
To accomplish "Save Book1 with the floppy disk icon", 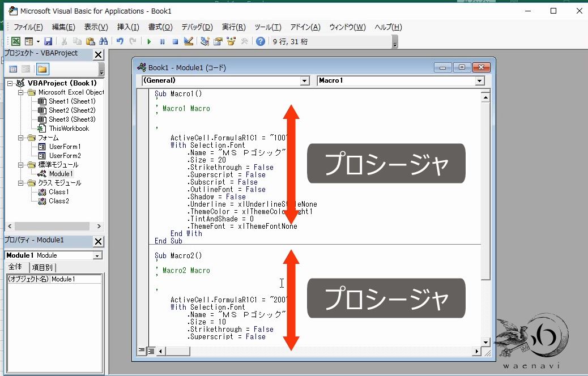I will pyautogui.click(x=48, y=41).
